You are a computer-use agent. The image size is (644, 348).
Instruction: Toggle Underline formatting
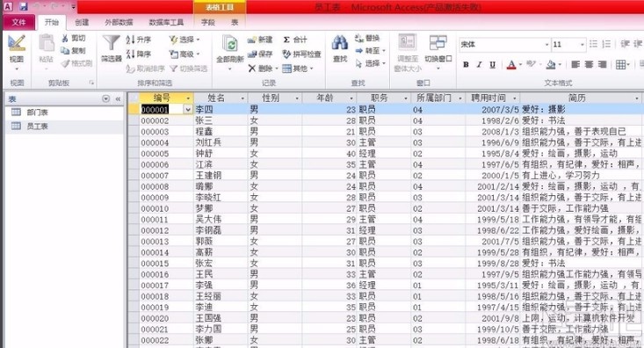point(493,64)
